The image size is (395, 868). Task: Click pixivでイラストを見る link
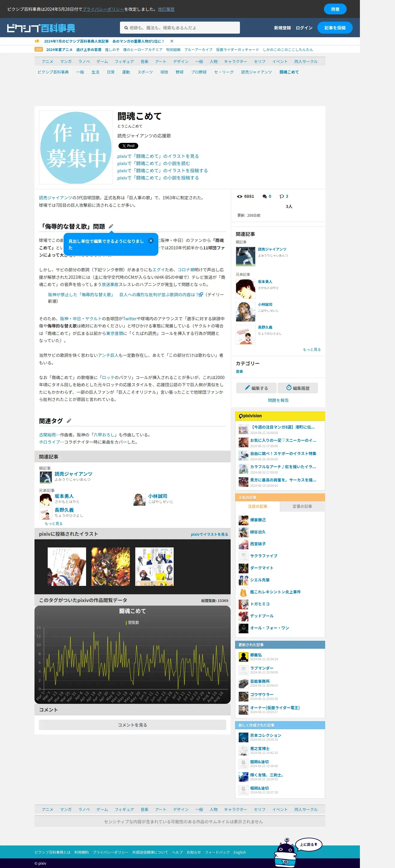[209, 535]
